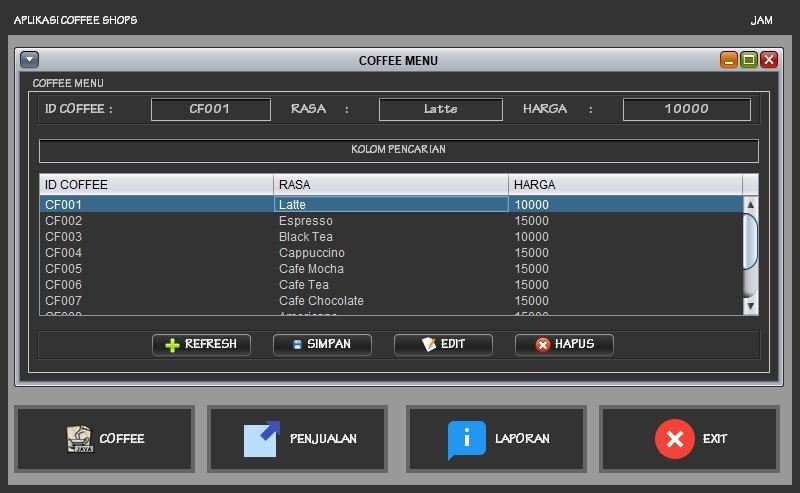Click the green plus Refresh icon
This screenshot has height=493, width=800.
click(172, 345)
